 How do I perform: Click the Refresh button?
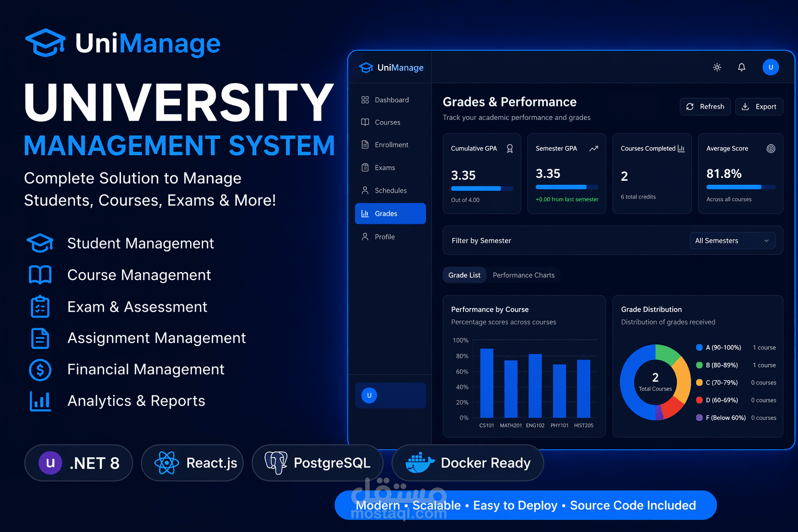point(705,107)
